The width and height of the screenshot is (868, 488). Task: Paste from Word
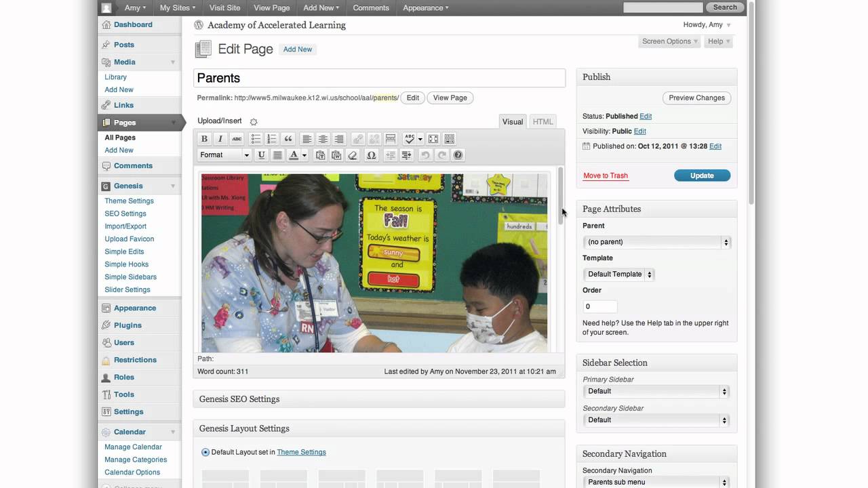click(336, 155)
